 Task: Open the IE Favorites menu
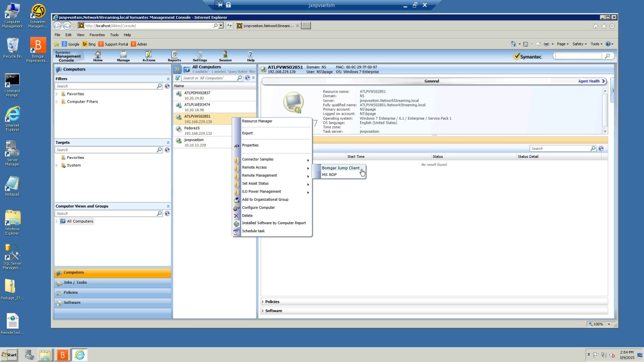[x=97, y=35]
